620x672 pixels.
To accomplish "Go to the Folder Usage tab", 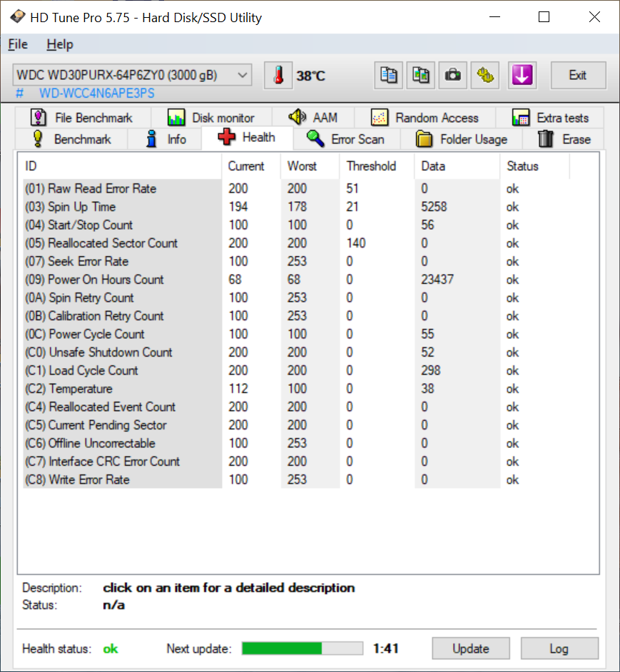I will 462,139.
